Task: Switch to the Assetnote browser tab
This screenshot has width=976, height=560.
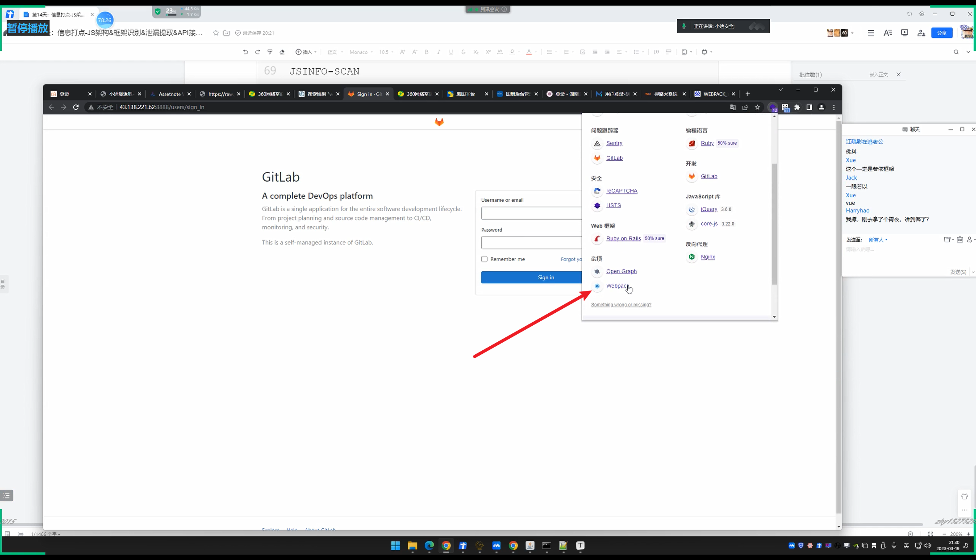Action: click(169, 94)
